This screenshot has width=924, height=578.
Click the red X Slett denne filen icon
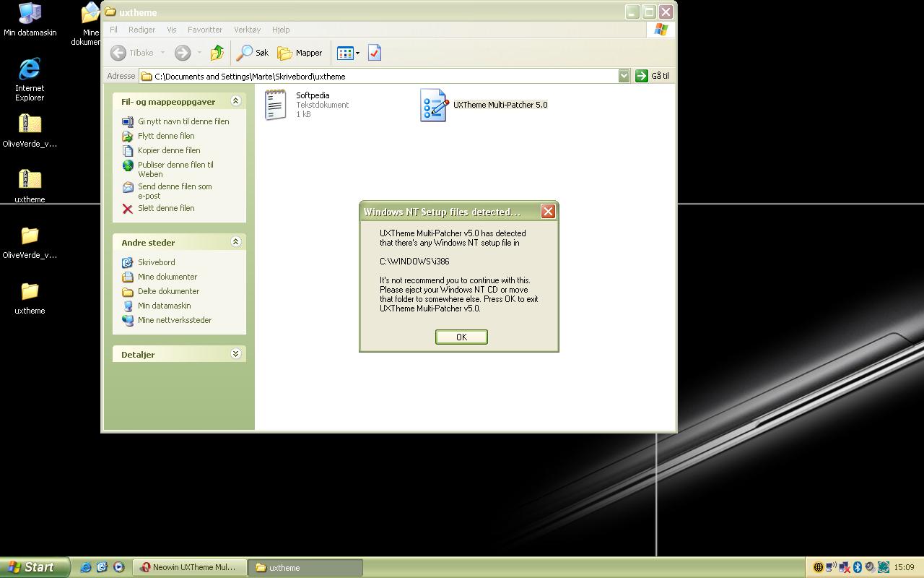128,209
